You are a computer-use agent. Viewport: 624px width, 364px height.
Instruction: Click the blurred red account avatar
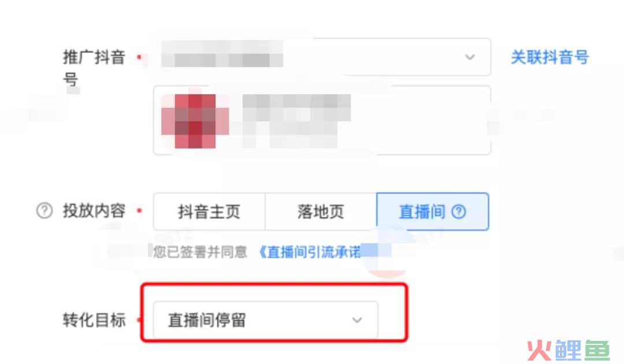[195, 121]
